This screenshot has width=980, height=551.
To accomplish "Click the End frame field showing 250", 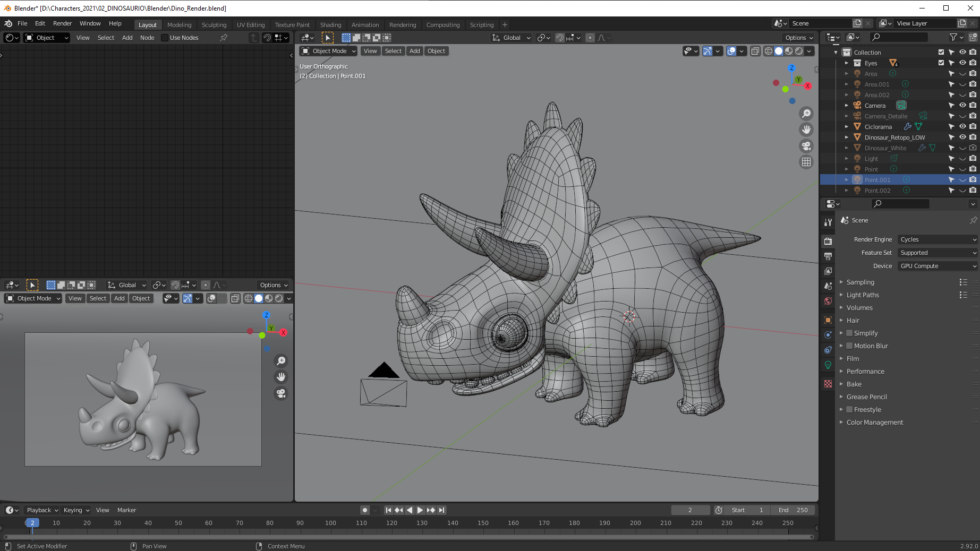I will coord(793,510).
